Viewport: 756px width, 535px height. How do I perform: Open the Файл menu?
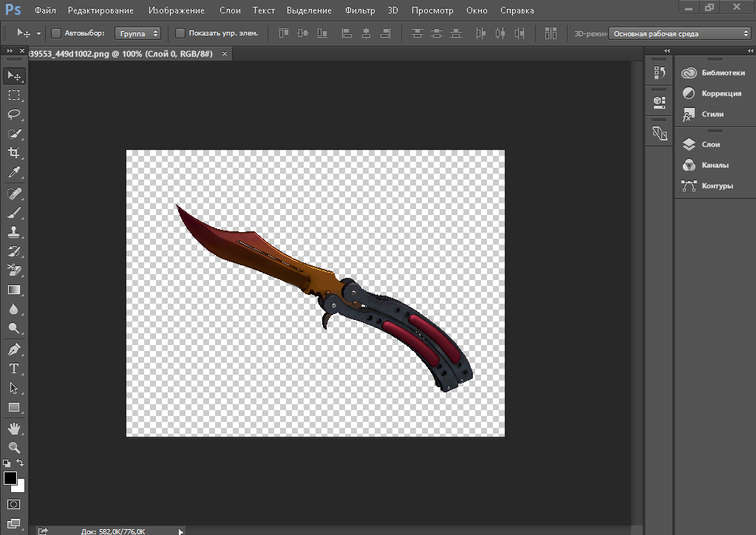tap(45, 10)
